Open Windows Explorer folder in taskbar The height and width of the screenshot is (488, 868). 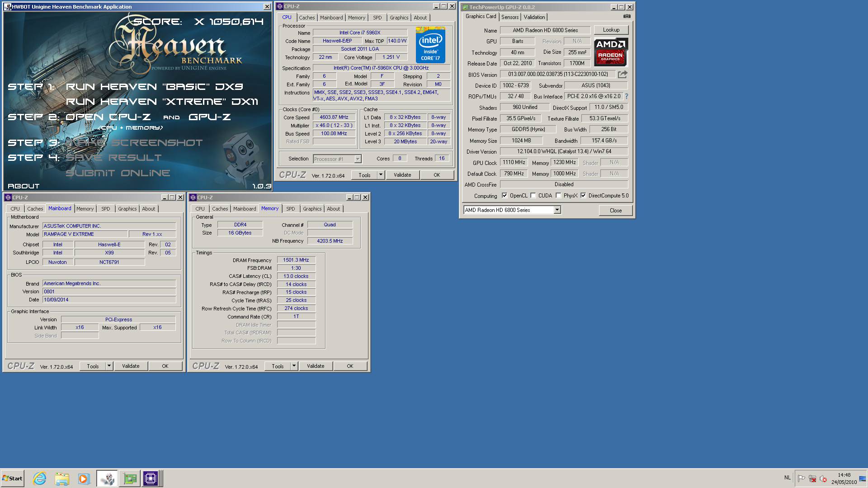(62, 478)
